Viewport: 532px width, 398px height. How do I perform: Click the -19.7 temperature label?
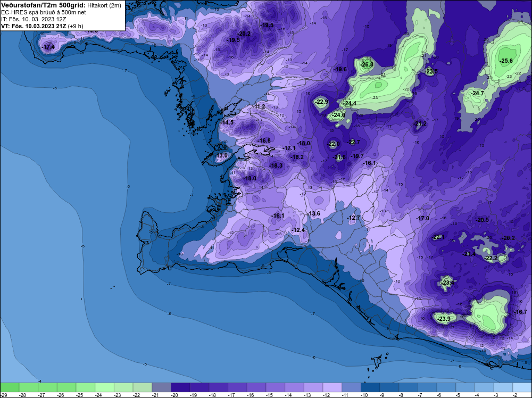(357, 156)
